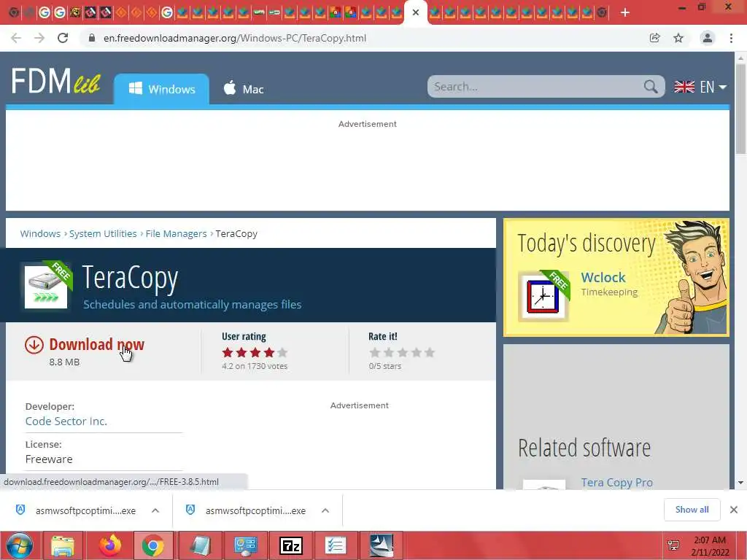
Task: Expand second asmwsoftpcoptimi download options
Action: (x=325, y=510)
